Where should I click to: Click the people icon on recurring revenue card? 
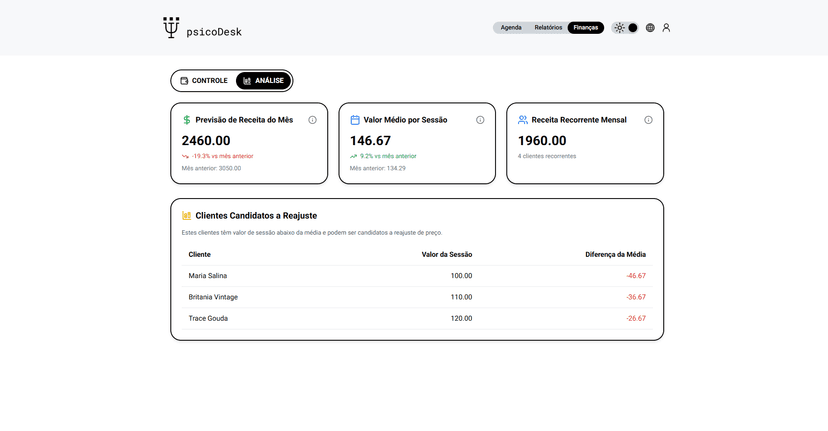tap(523, 120)
